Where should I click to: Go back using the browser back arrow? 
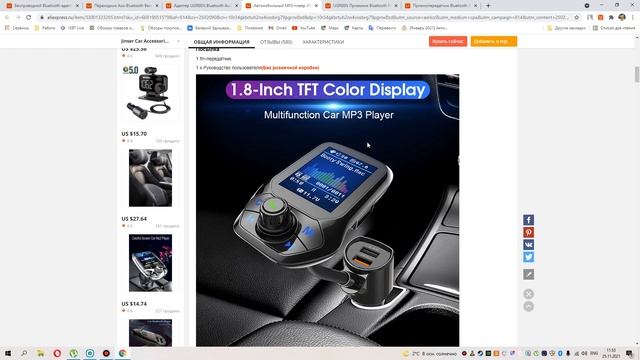point(7,18)
